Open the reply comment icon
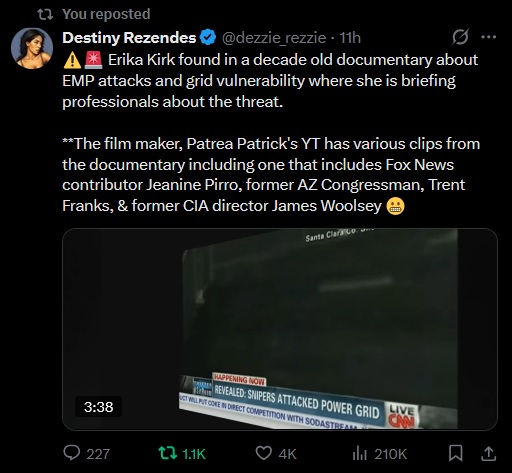Image resolution: width=512 pixels, height=473 pixels. 72,453
